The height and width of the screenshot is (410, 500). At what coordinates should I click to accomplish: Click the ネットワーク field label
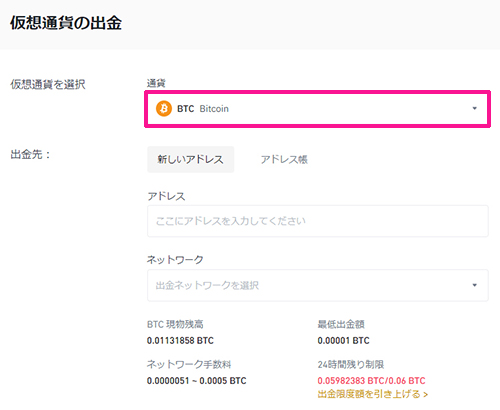pos(175,259)
